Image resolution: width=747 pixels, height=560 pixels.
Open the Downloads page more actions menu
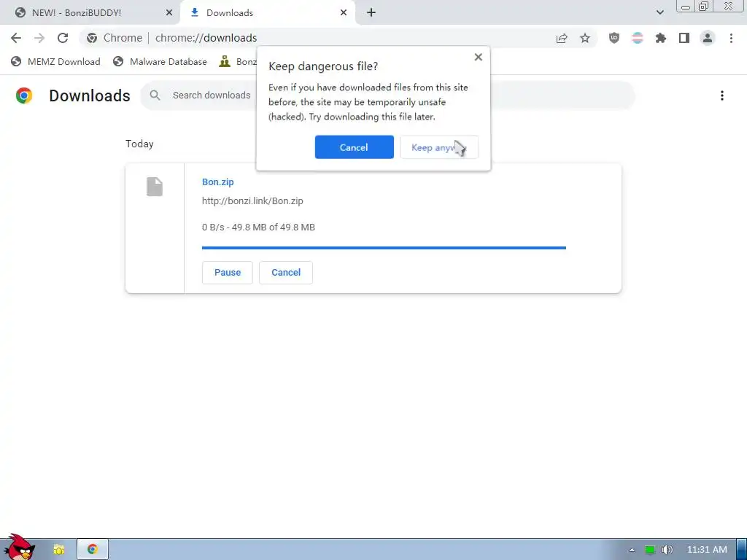point(721,96)
